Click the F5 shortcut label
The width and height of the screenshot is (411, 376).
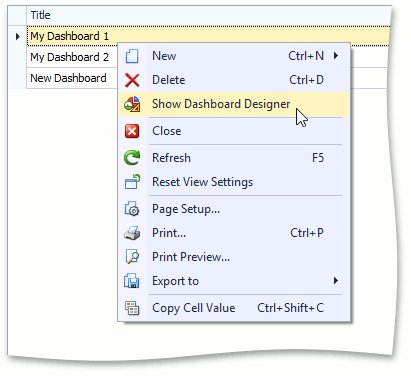(x=318, y=158)
